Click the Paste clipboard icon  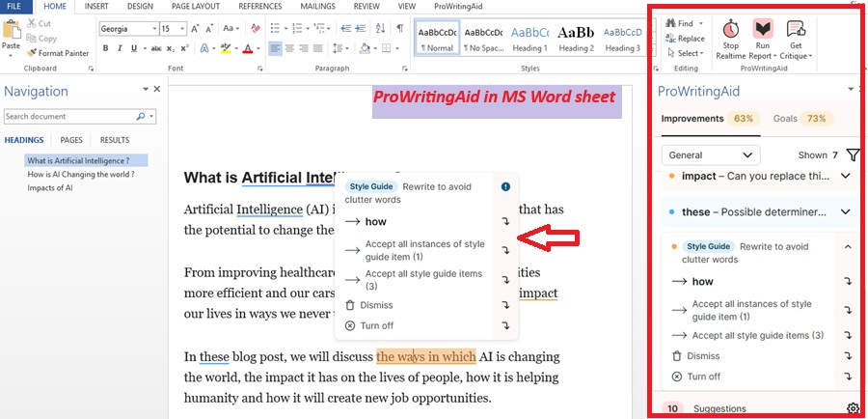pyautogui.click(x=11, y=31)
